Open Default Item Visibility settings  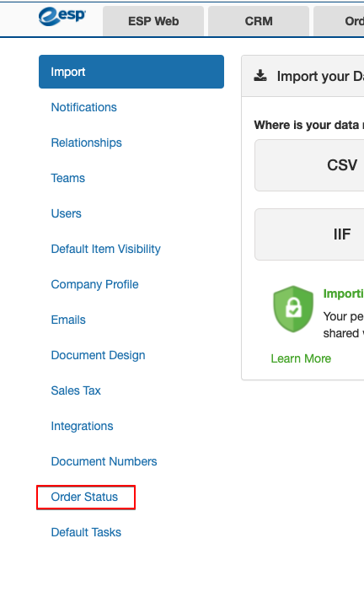(x=105, y=249)
